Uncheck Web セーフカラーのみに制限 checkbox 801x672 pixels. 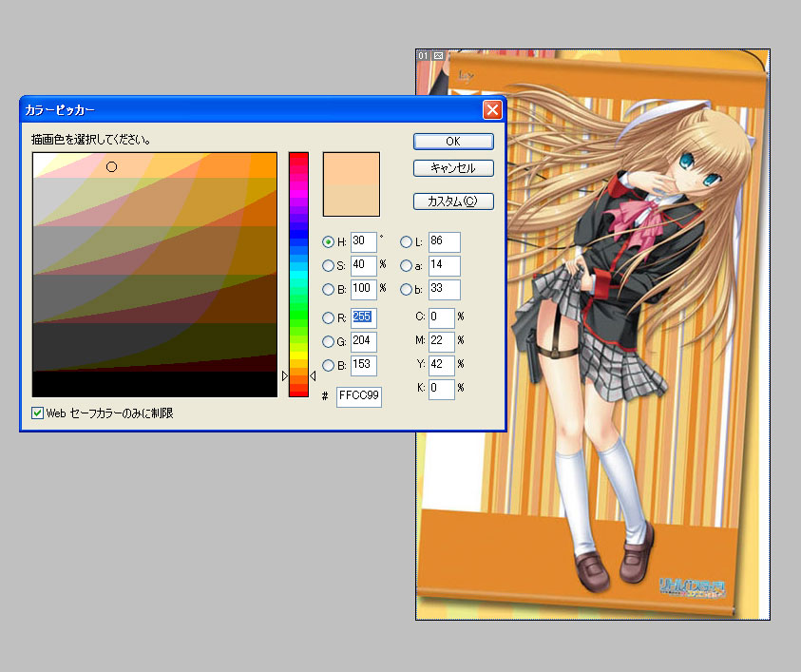tap(37, 413)
